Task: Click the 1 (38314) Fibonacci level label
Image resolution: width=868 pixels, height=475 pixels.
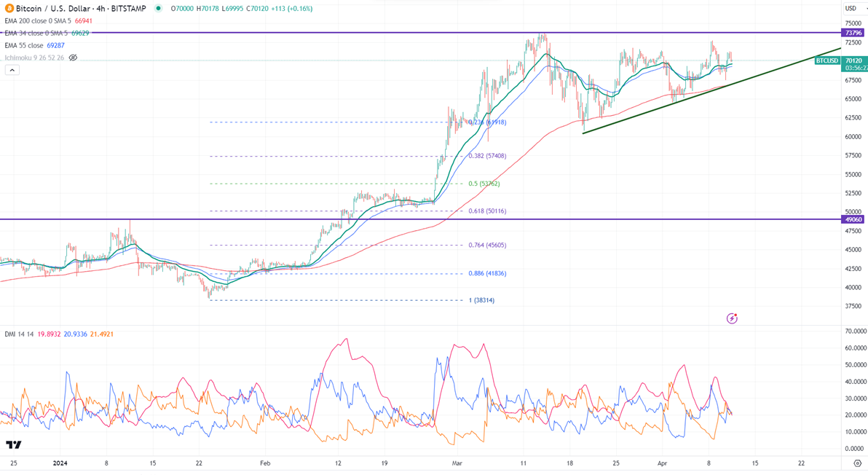Action: pyautogui.click(x=481, y=301)
